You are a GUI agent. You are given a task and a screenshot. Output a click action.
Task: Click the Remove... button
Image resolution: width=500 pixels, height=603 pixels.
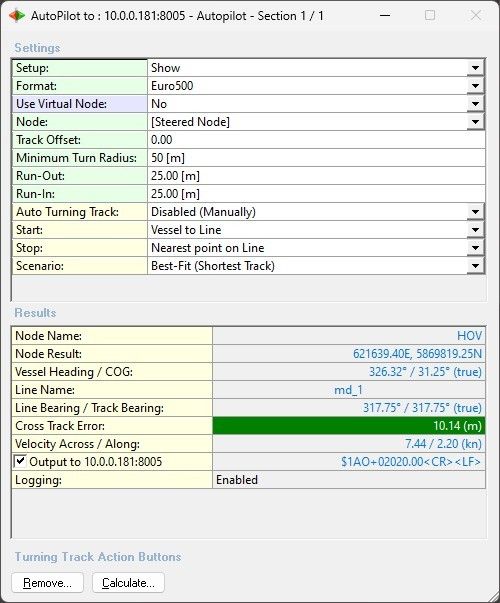(47, 583)
